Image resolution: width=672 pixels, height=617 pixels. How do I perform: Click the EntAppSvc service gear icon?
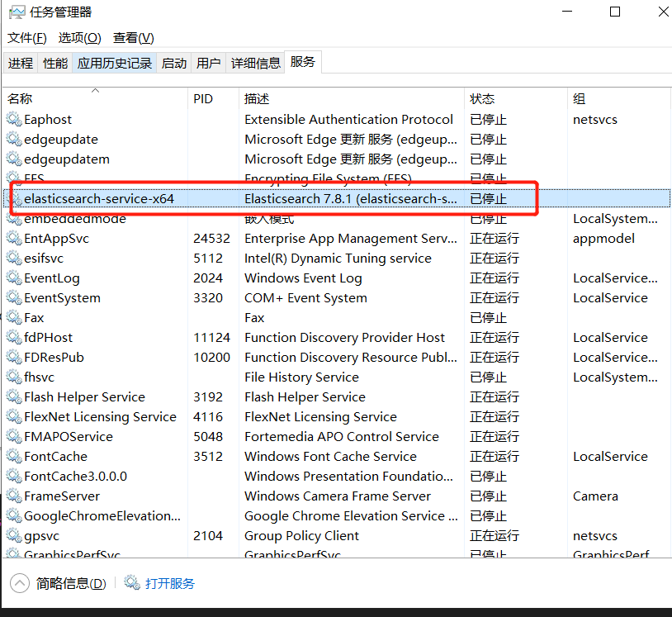[x=14, y=238]
